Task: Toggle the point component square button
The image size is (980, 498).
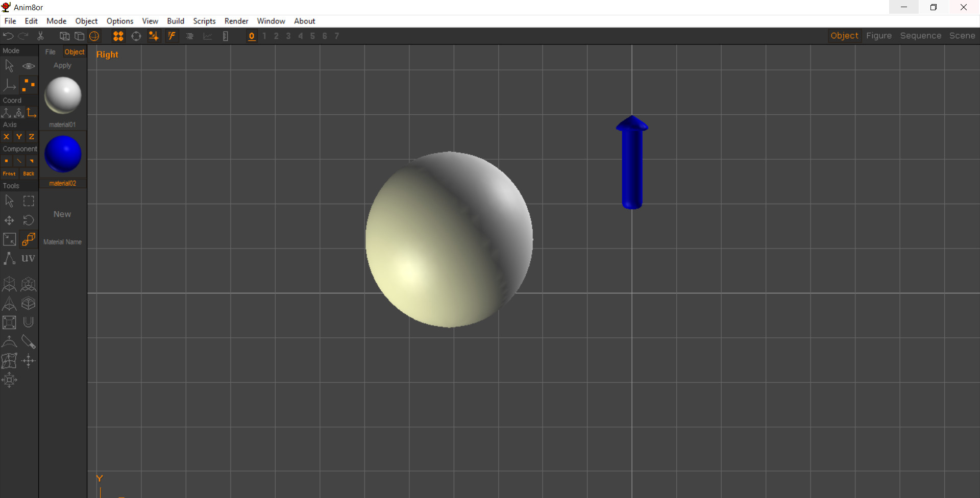Action: [x=7, y=161]
